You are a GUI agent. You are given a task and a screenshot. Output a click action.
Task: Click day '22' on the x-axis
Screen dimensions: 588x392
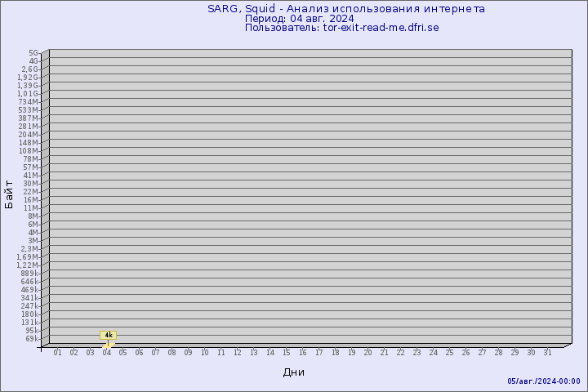[x=400, y=353]
